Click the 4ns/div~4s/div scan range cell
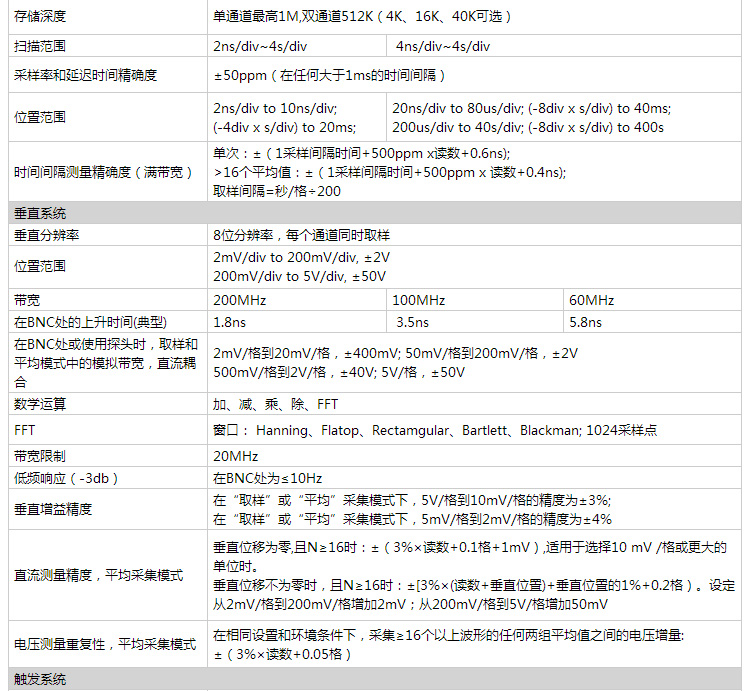This screenshot has width=750, height=691. point(443,47)
